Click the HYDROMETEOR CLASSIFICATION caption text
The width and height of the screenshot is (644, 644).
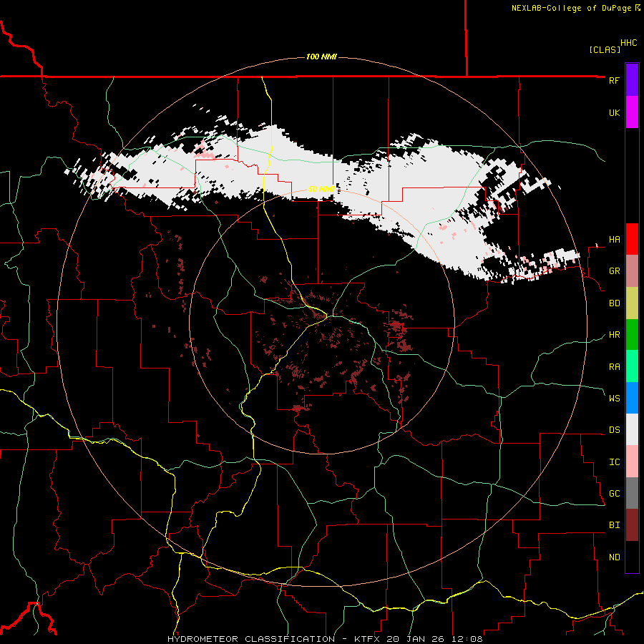tap(251, 639)
